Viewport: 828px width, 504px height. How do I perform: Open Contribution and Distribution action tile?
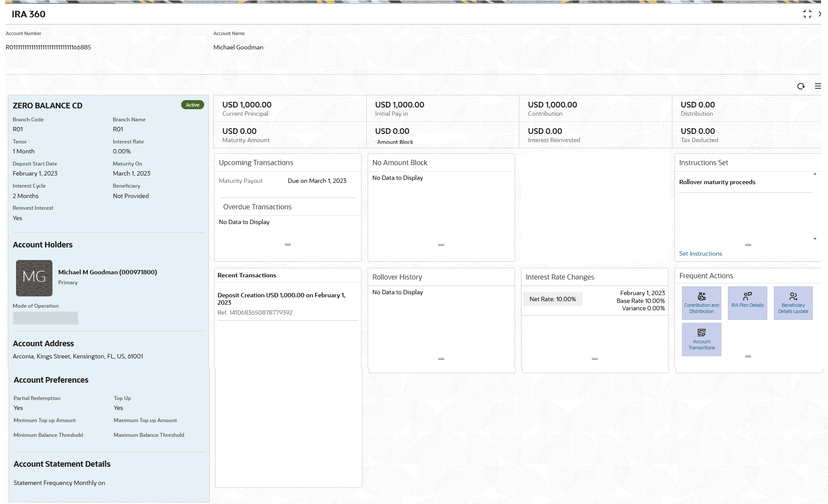coord(701,303)
